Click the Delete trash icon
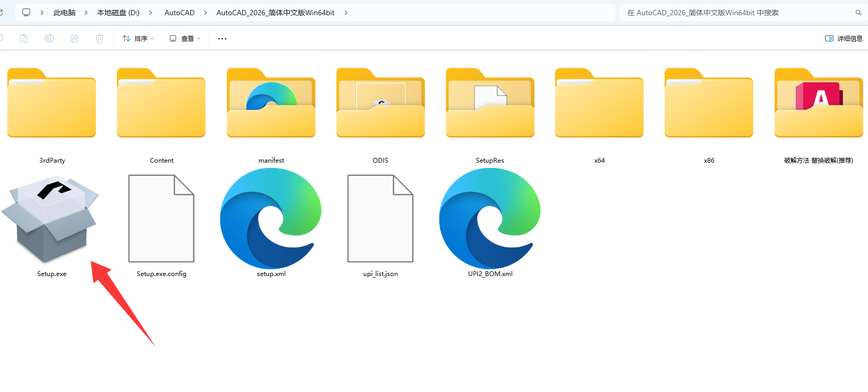 pyautogui.click(x=100, y=38)
